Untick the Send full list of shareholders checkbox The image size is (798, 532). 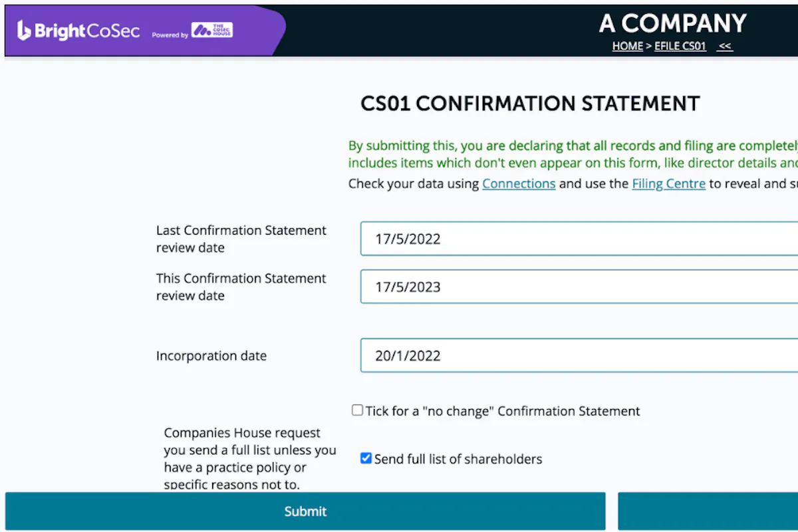(366, 458)
